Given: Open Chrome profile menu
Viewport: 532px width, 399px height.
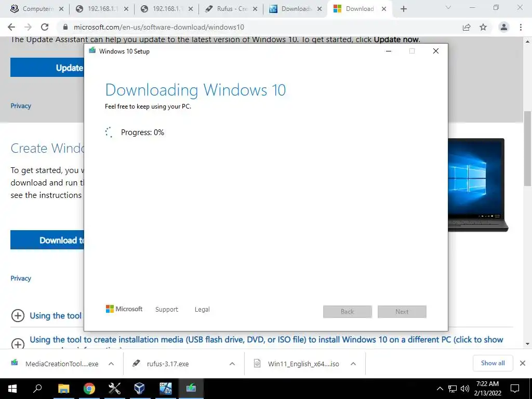Looking at the screenshot, I should point(504,27).
